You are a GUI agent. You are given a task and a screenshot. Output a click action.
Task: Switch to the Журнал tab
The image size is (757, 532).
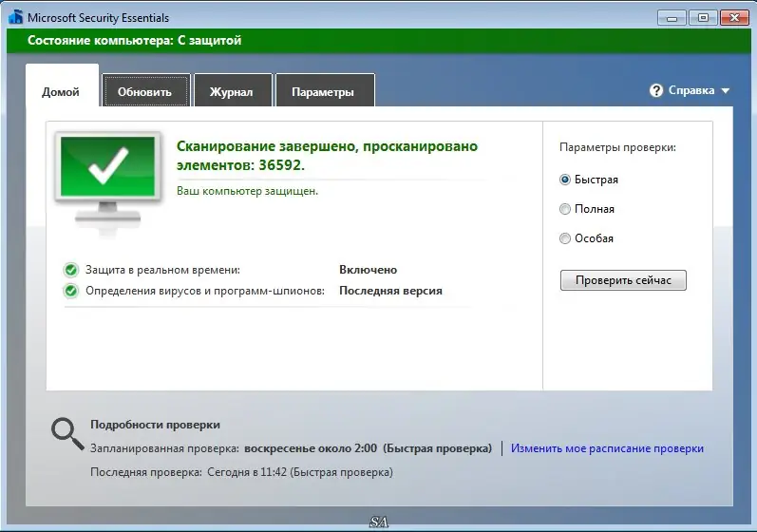pos(233,91)
